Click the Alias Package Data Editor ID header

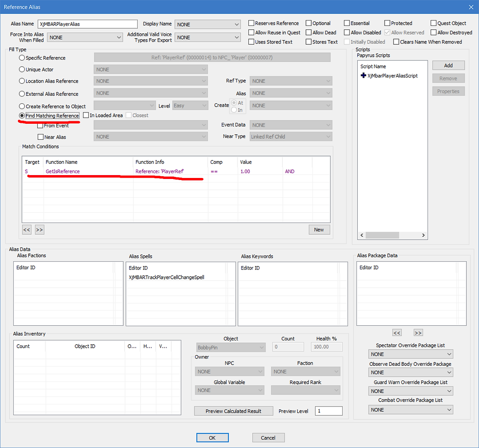(x=407, y=268)
